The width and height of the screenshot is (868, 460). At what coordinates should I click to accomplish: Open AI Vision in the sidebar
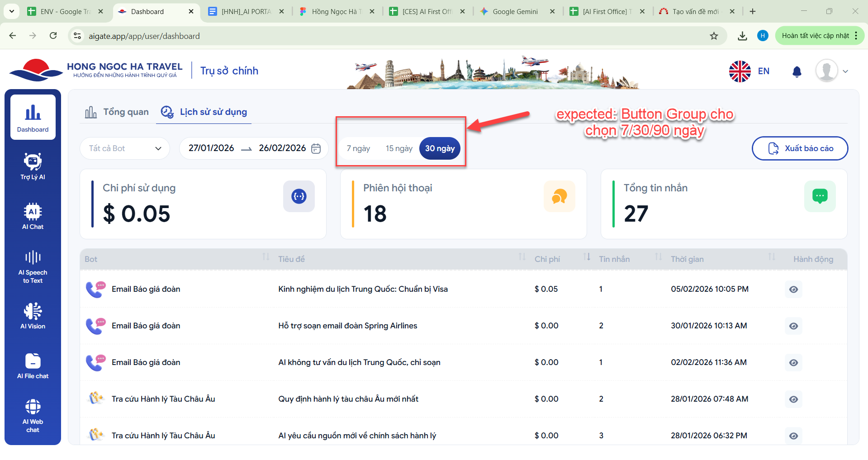click(33, 316)
